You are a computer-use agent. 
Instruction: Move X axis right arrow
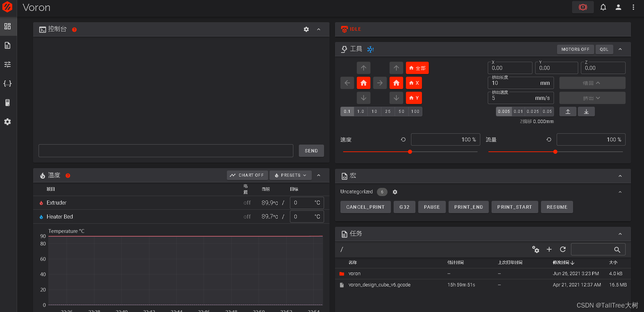[x=380, y=83]
